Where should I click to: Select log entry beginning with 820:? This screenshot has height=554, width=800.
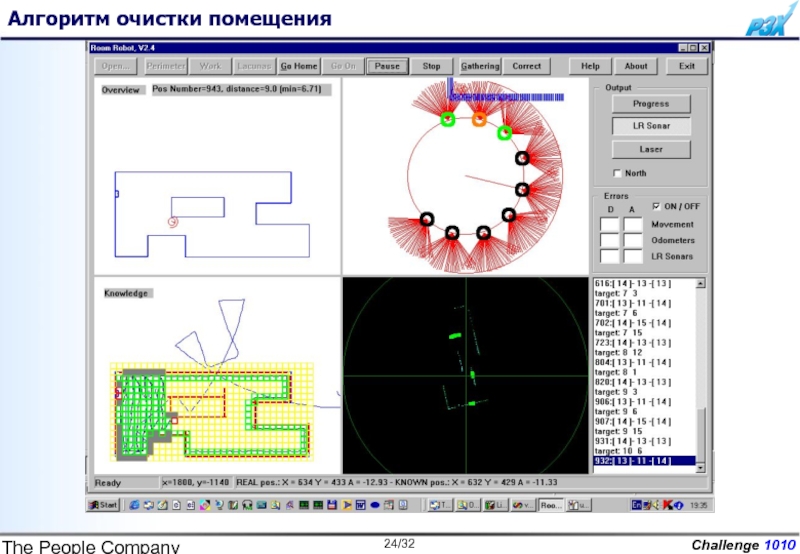click(x=644, y=382)
